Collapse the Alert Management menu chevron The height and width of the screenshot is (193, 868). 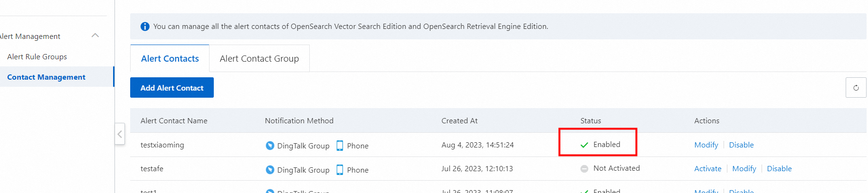coord(95,36)
